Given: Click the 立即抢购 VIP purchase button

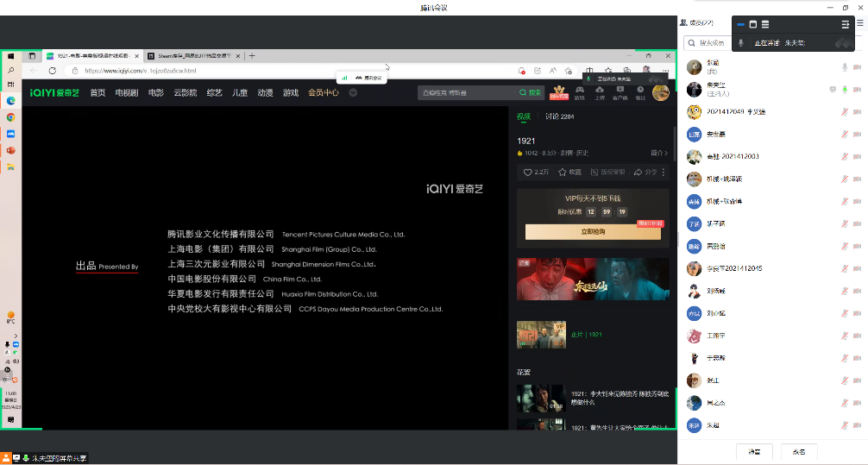Looking at the screenshot, I should click(593, 232).
